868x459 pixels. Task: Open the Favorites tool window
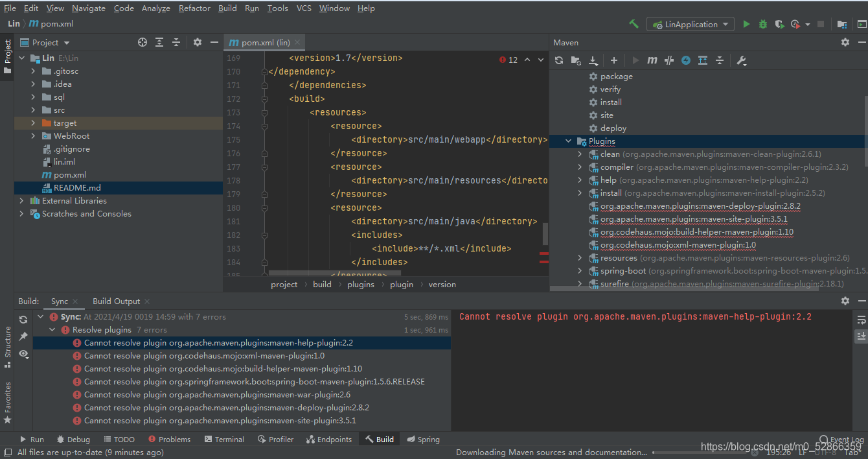8,395
